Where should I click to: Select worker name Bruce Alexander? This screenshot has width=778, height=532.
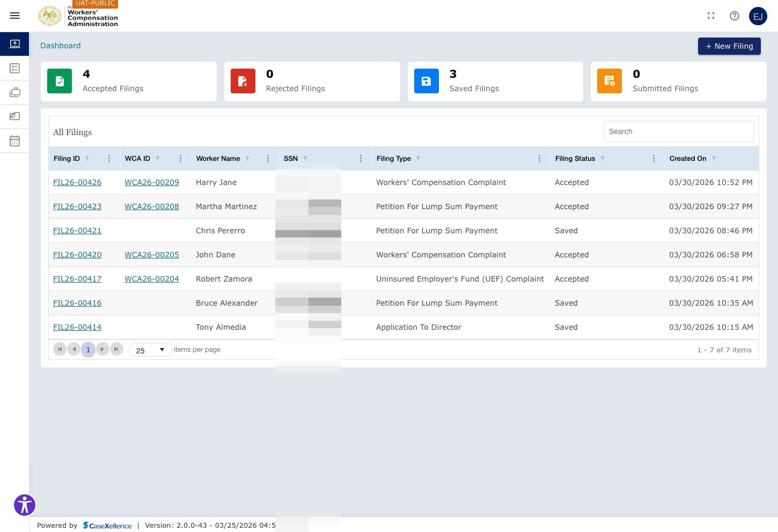227,303
